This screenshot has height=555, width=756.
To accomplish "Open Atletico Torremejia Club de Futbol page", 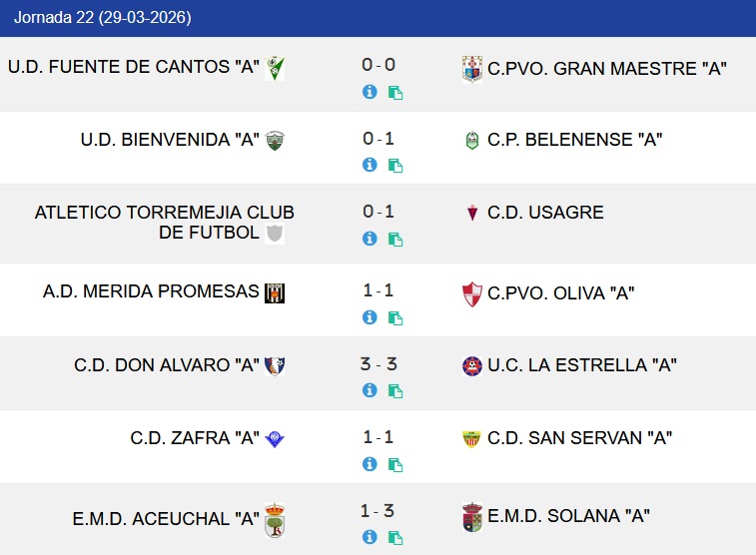I will pos(164,222).
